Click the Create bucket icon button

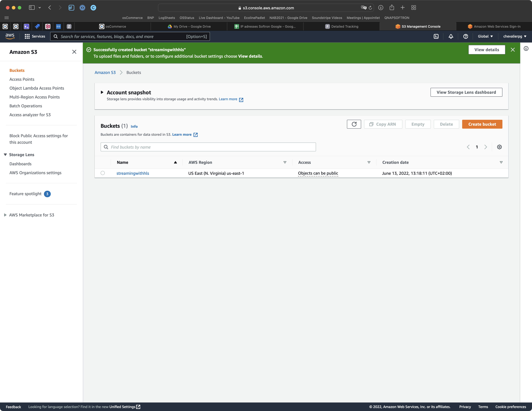482,124
